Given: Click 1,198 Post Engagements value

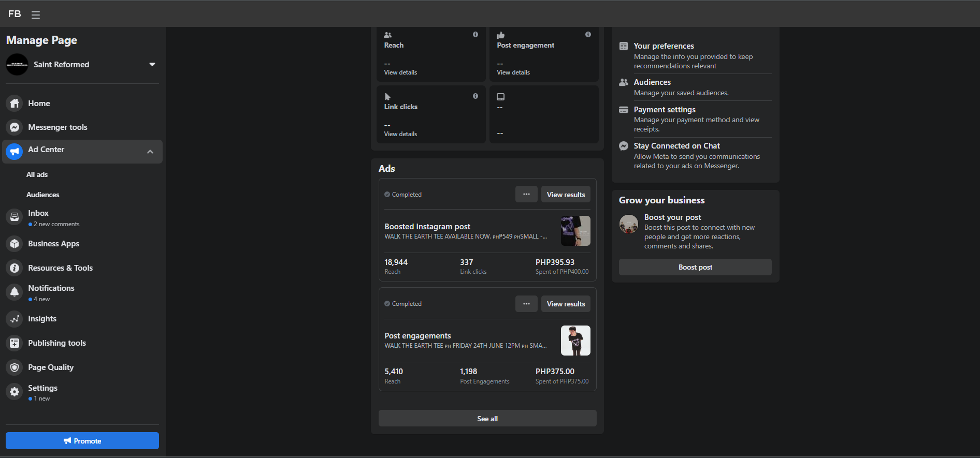Looking at the screenshot, I should [x=468, y=372].
